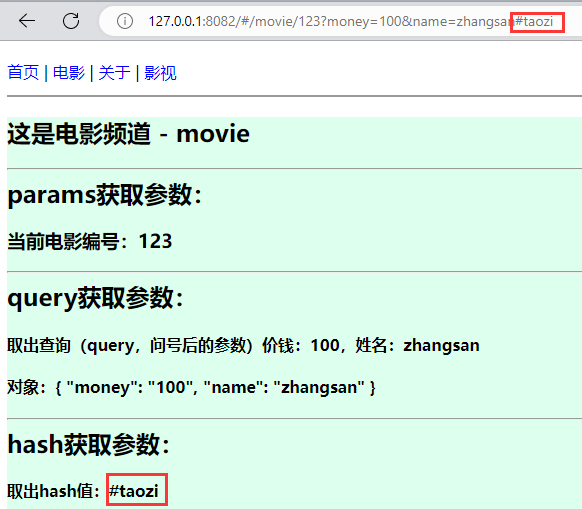The height and width of the screenshot is (509, 582).
Task: Navigate to the 影视 link
Action: [160, 72]
